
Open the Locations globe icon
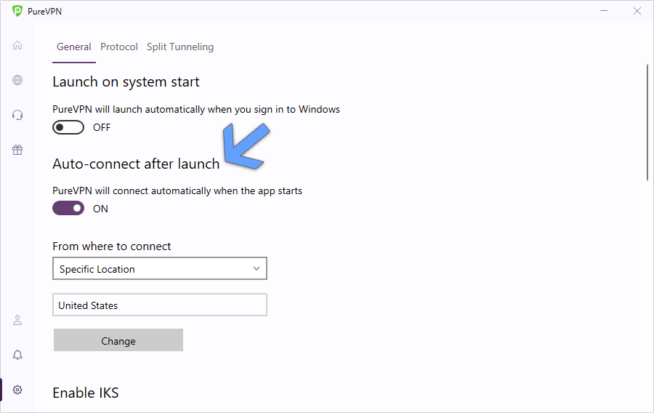(18, 80)
